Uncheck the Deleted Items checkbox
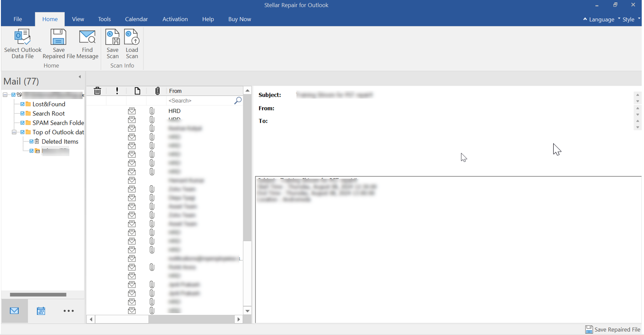Image resolution: width=644 pixels, height=335 pixels. (31, 141)
